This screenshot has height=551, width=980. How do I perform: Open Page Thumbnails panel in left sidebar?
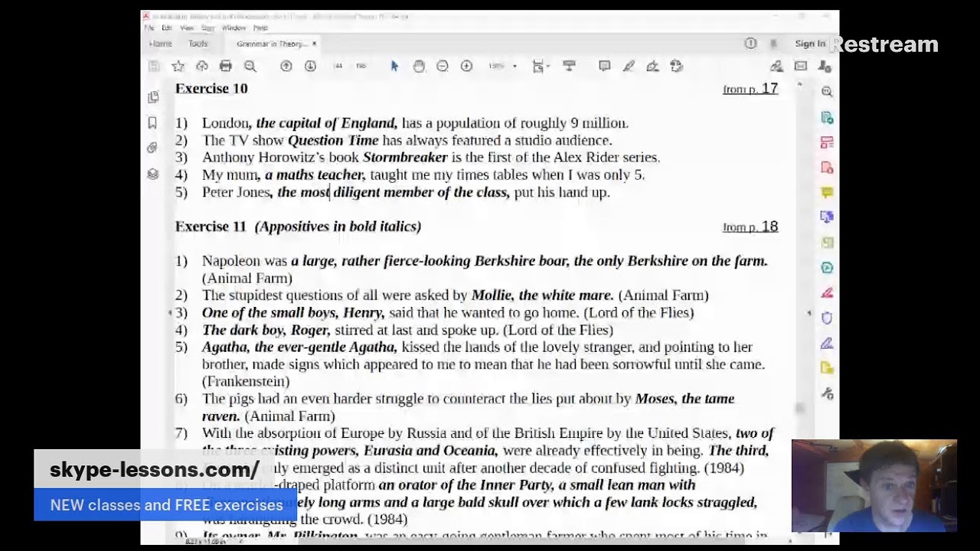152,97
